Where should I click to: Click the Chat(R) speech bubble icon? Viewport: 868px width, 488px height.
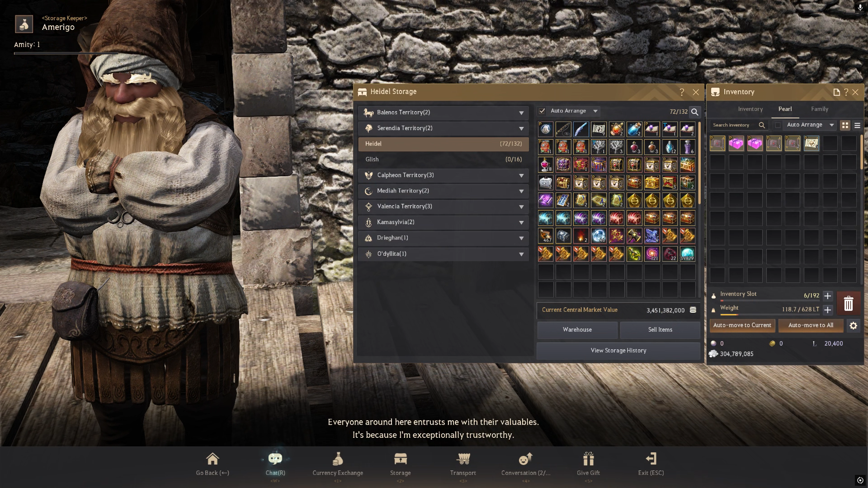275,460
